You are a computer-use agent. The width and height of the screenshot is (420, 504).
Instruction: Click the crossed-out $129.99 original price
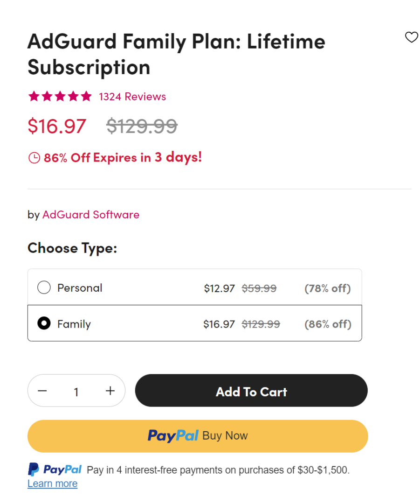142,126
